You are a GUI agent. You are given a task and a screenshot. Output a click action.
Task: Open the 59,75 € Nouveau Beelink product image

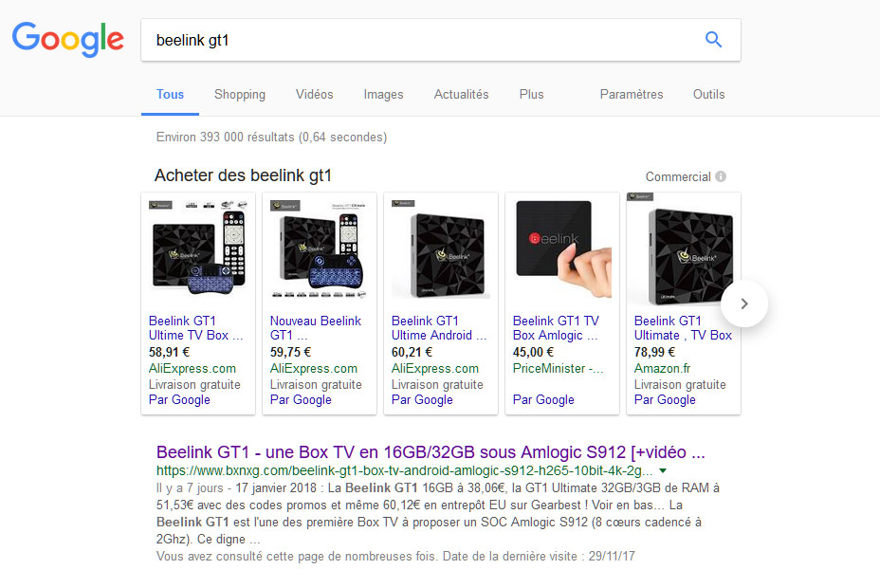(x=320, y=248)
